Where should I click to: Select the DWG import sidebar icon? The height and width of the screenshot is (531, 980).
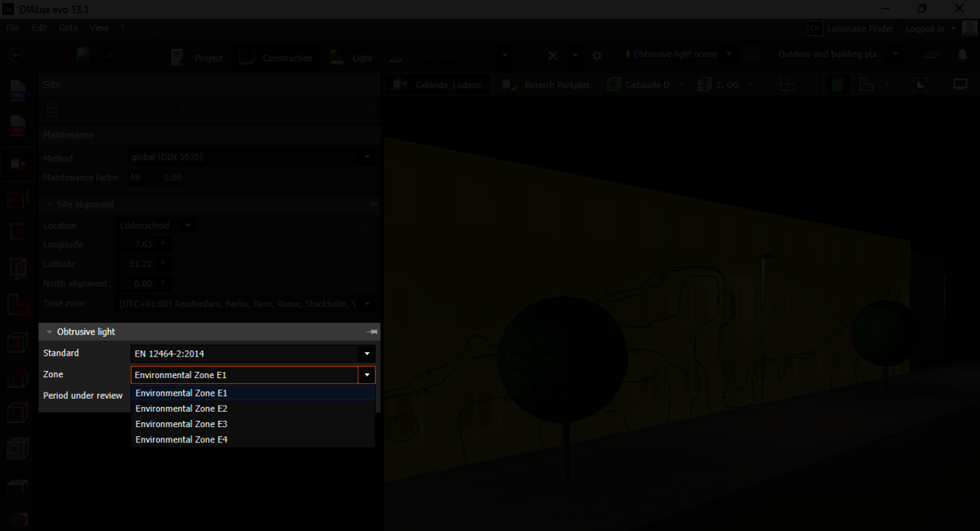click(x=18, y=91)
